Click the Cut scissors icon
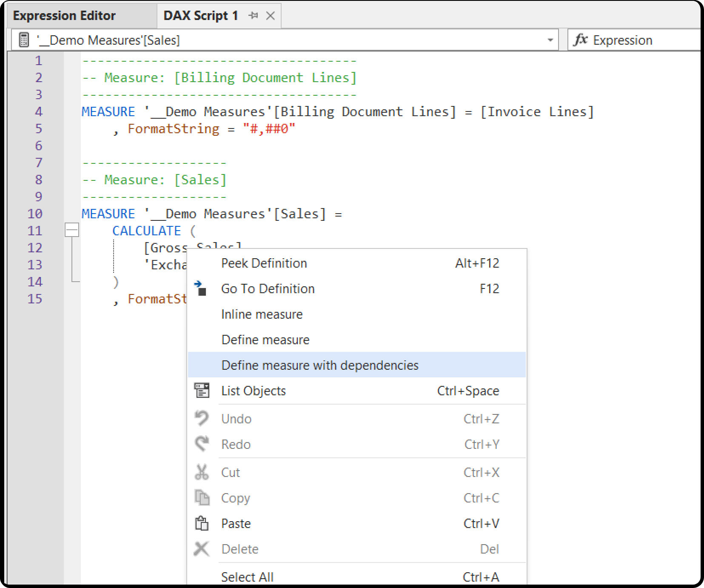The width and height of the screenshot is (704, 588). [x=202, y=472]
